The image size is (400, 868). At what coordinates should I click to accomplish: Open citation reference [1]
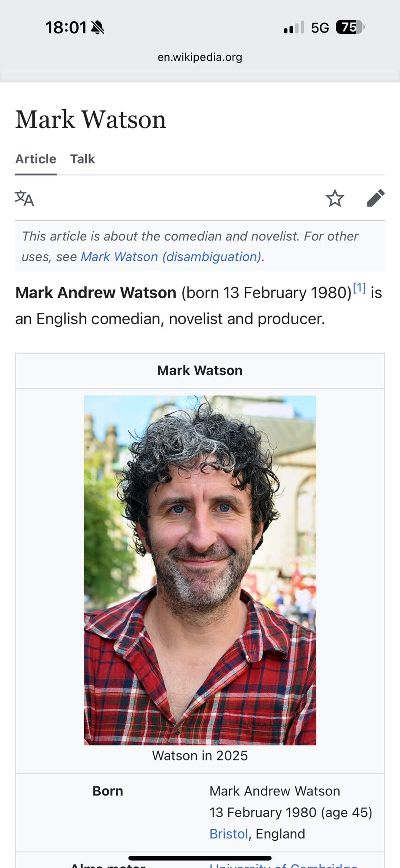pos(359,287)
